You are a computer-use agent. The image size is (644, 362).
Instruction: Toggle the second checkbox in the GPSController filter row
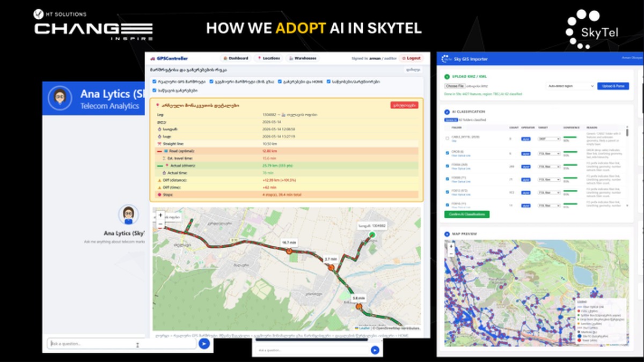pyautogui.click(x=210, y=82)
